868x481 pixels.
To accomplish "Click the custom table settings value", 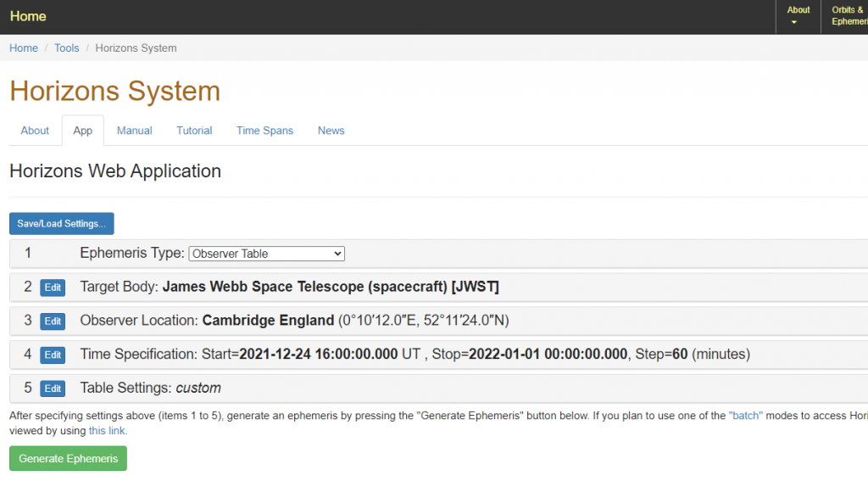I will point(198,388).
